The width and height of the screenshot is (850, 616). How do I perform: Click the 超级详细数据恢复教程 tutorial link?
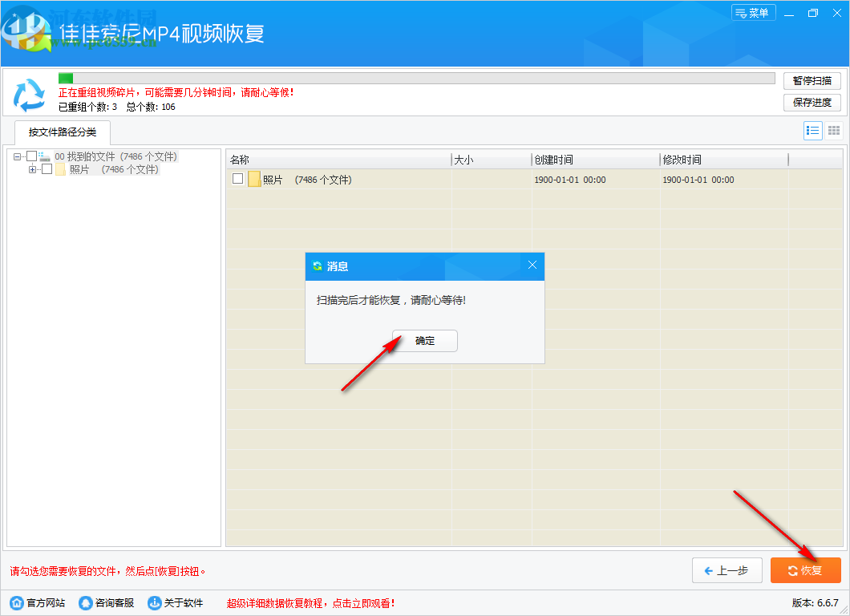pos(310,603)
